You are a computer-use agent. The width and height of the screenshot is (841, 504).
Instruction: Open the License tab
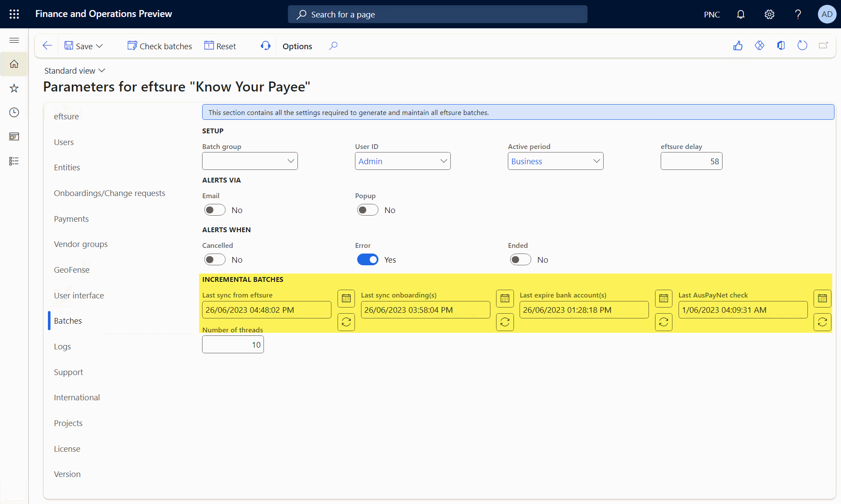click(67, 449)
